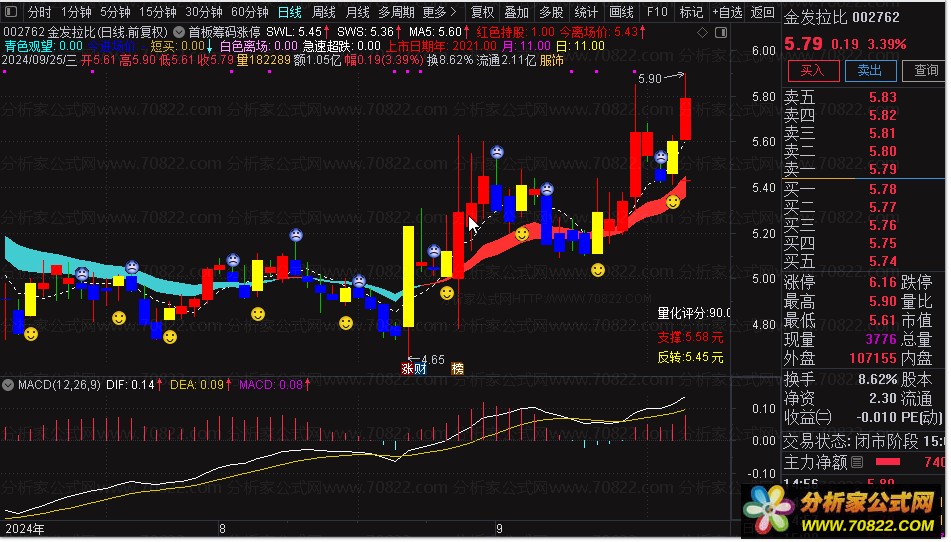Select the 日线 daily chart tab

point(290,12)
